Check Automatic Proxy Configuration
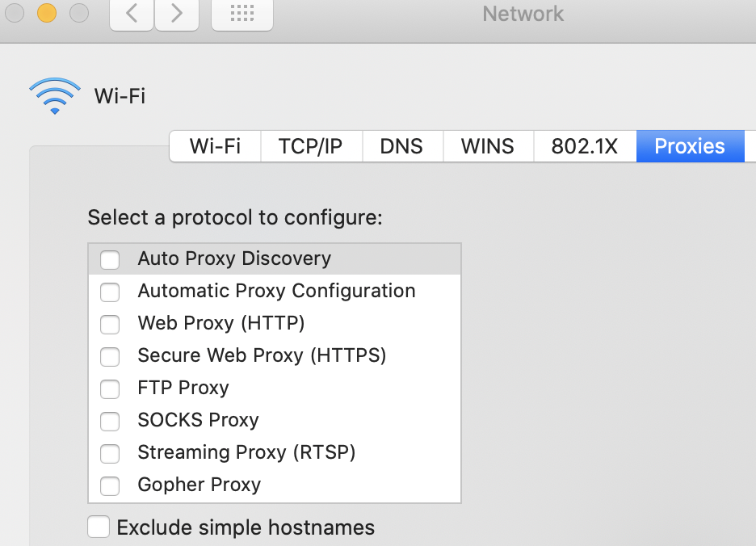756x546 pixels. click(x=109, y=292)
